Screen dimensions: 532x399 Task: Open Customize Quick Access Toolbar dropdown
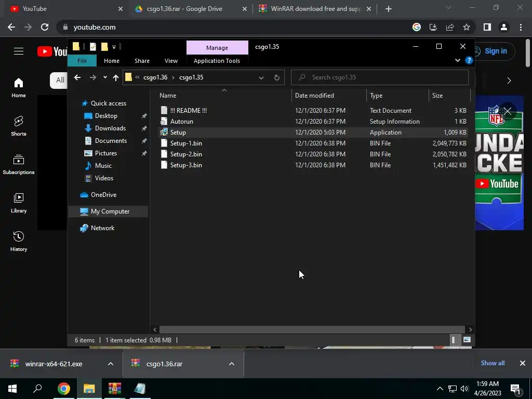click(x=114, y=47)
